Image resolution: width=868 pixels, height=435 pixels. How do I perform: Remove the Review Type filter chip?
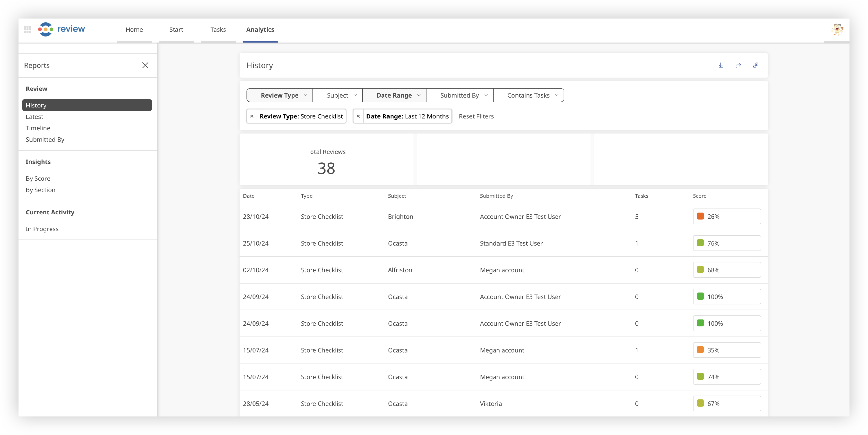click(252, 116)
